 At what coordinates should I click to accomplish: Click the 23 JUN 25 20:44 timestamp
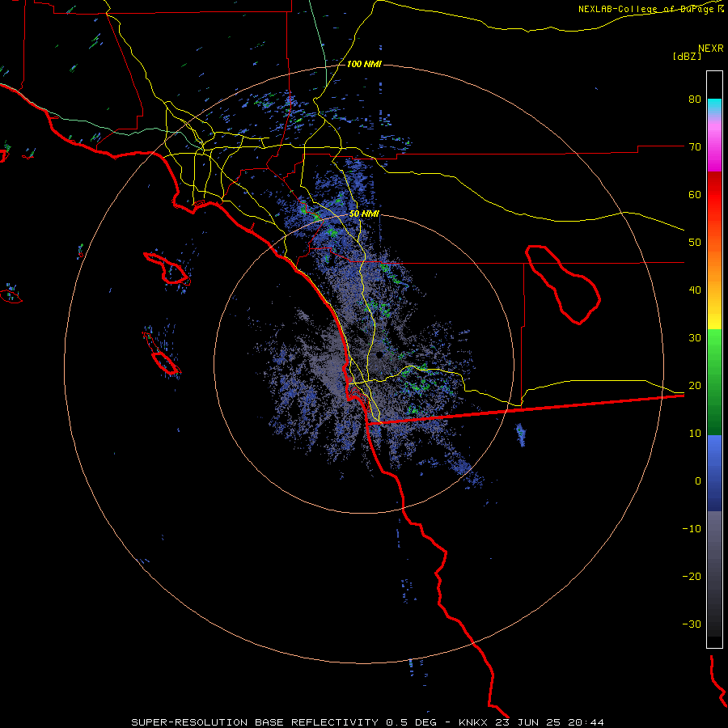coord(550,722)
